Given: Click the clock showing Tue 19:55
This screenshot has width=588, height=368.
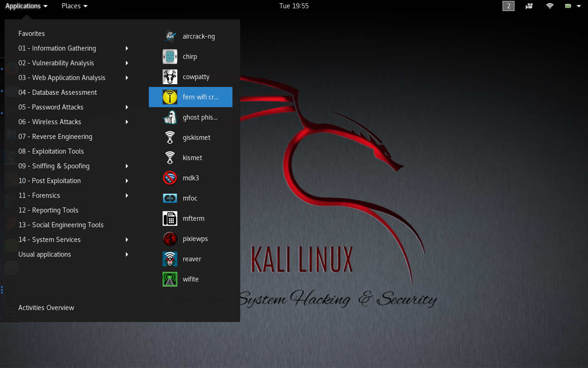Looking at the screenshot, I should [294, 6].
